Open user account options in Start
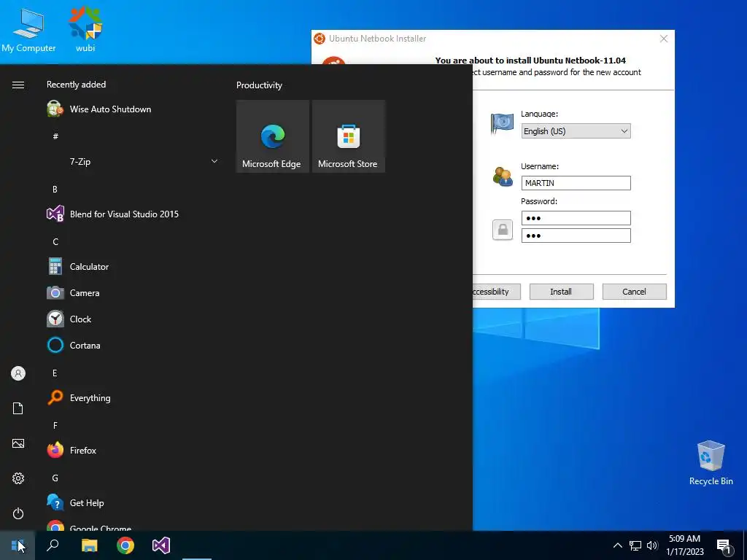The image size is (747, 560). (18, 373)
